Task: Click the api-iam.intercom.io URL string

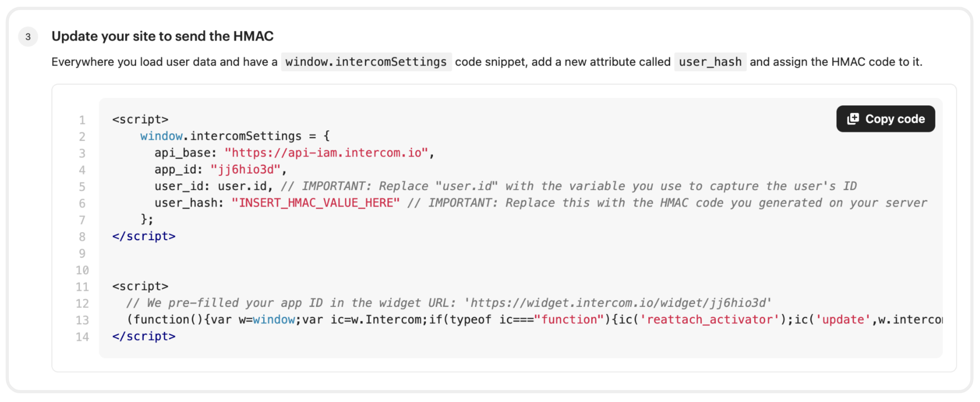Action: click(327, 153)
